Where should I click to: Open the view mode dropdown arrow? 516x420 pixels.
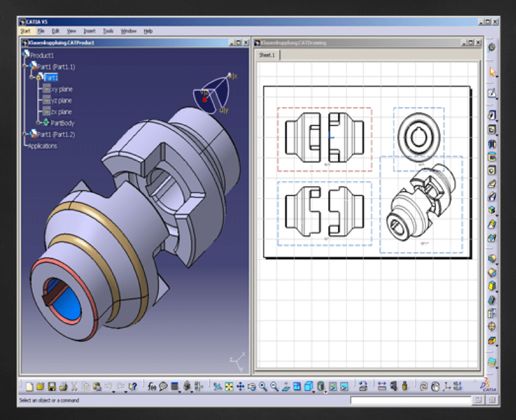pos(325,392)
